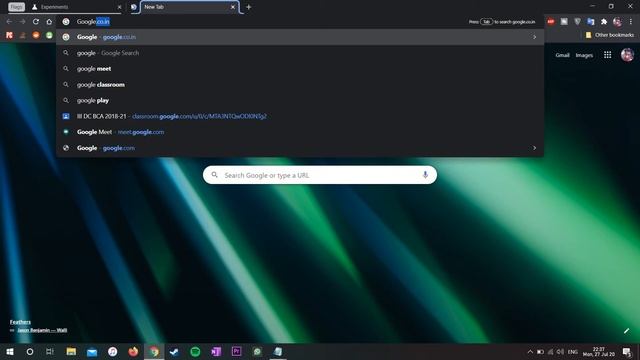The width and height of the screenshot is (640, 360).
Task: Open the volume control in tray
Action: coord(560,352)
